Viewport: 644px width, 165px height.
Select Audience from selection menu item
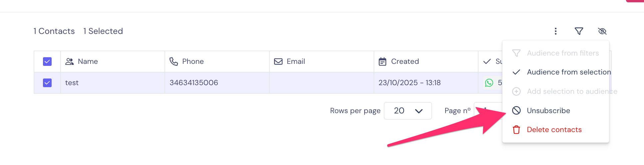pos(569,72)
